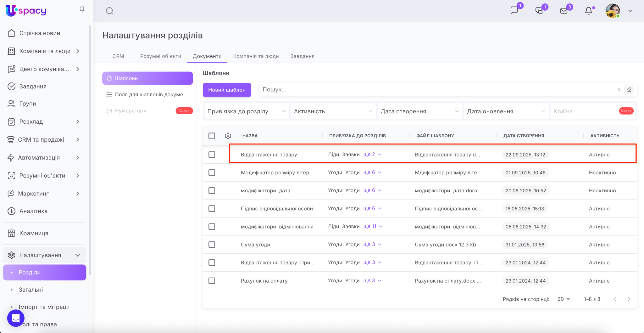
Task: Select the Сума угоди row checkbox
Action: [x=212, y=245]
